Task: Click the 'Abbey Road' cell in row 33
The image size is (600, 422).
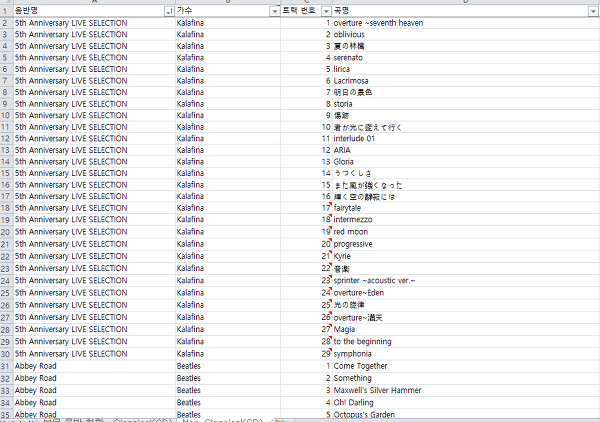Action: click(94, 391)
